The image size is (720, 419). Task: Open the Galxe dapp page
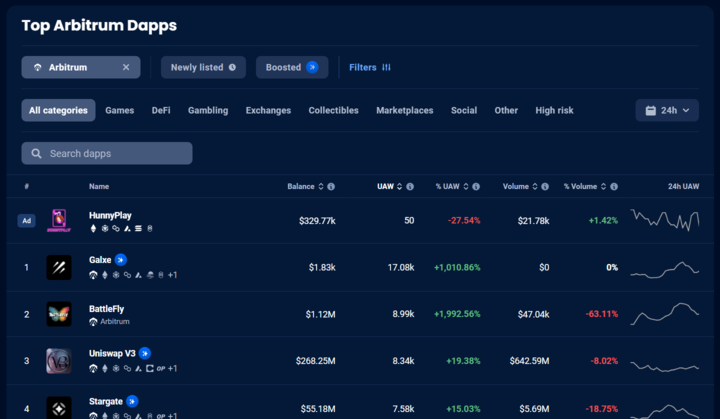click(100, 260)
